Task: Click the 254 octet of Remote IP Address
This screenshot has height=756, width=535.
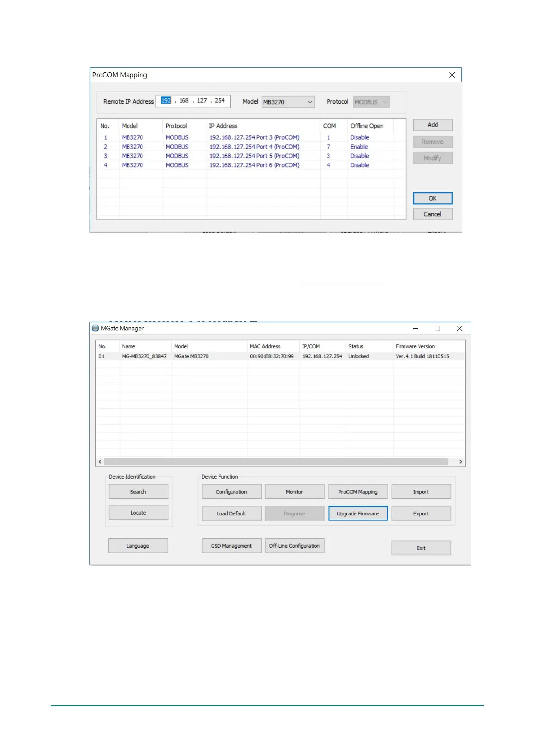Action: coord(220,101)
